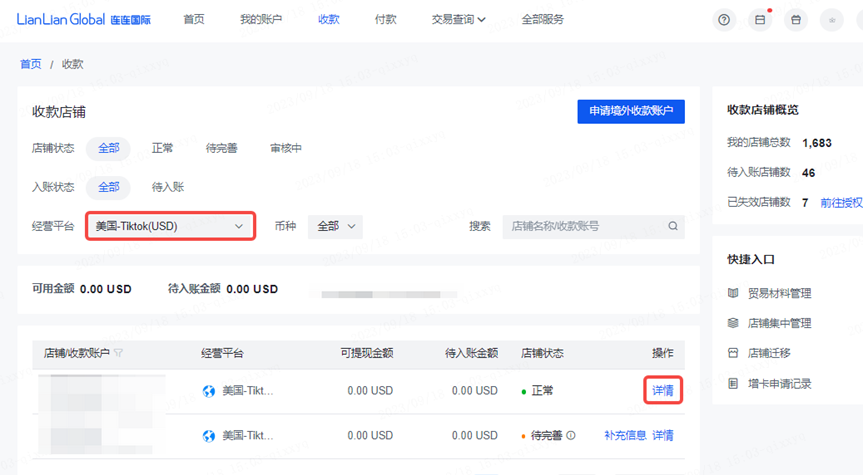Choose 待入账 under 入账状态 filter
863x475 pixels.
(167, 187)
